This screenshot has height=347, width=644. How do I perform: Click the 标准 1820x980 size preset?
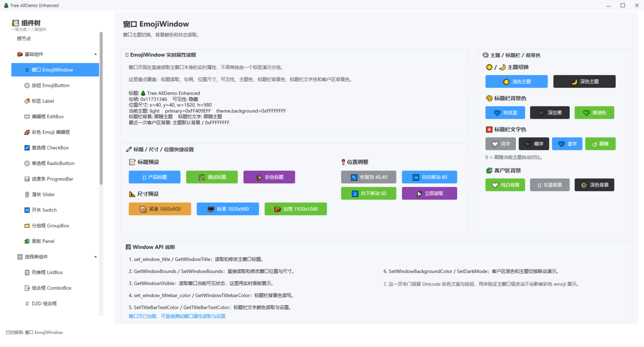[227, 209]
